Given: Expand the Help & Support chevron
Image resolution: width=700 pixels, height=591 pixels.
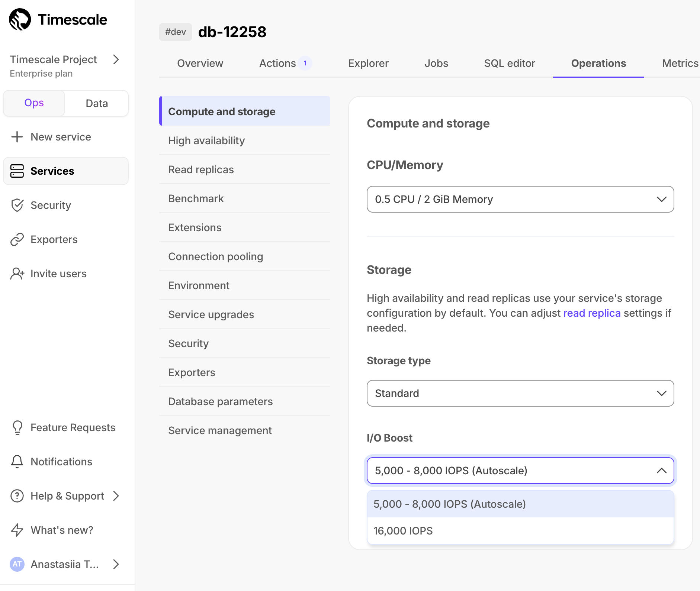Looking at the screenshot, I should pos(116,496).
